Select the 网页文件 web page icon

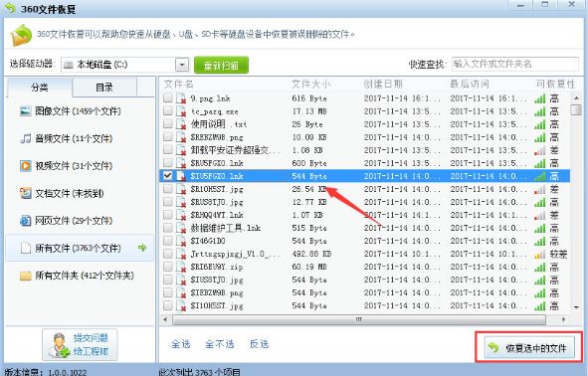point(26,221)
